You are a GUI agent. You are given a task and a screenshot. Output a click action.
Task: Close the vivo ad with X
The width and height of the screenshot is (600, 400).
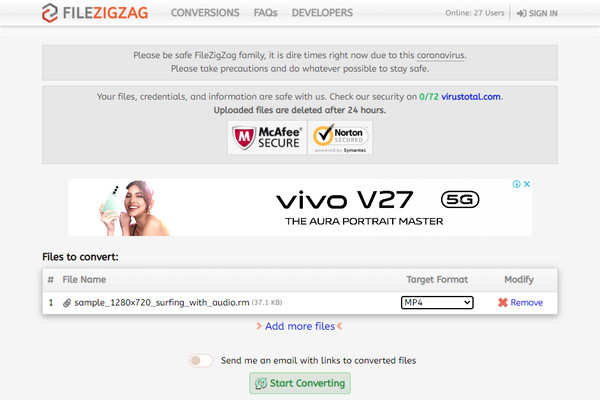(x=527, y=184)
